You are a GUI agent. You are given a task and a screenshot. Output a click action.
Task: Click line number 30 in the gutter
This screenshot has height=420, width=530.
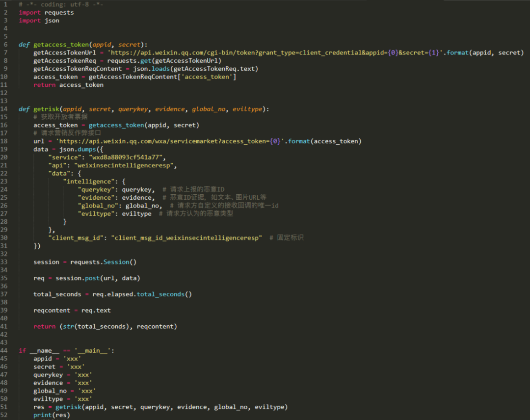(x=4, y=237)
